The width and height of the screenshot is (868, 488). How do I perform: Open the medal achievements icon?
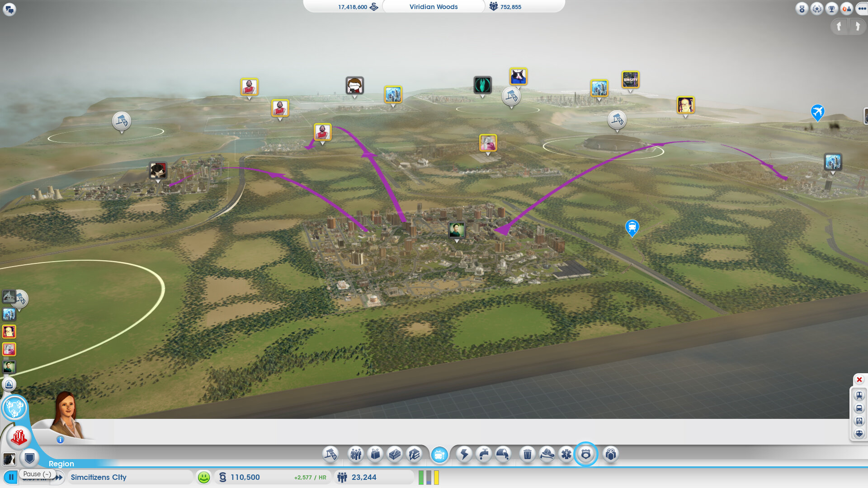point(802,9)
